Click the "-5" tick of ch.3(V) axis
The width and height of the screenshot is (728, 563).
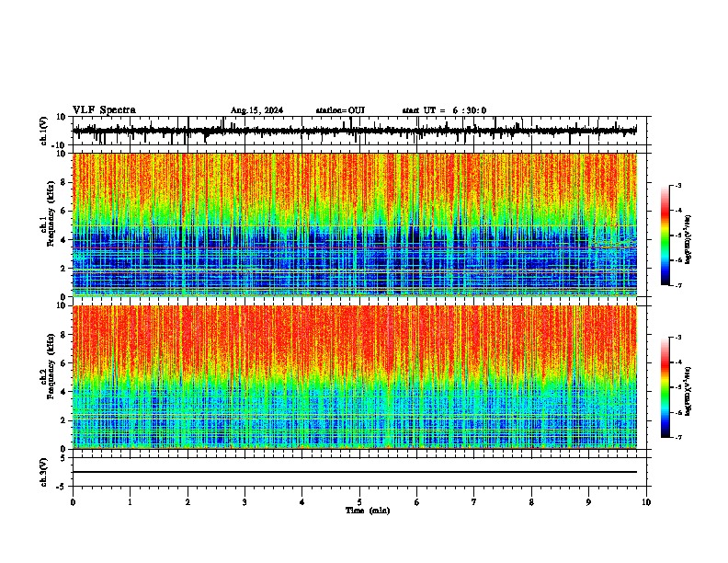tap(62, 487)
